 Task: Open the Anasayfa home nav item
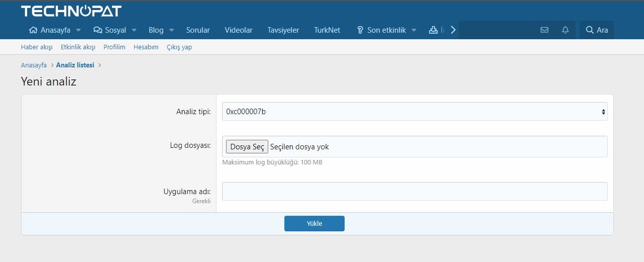[x=50, y=30]
